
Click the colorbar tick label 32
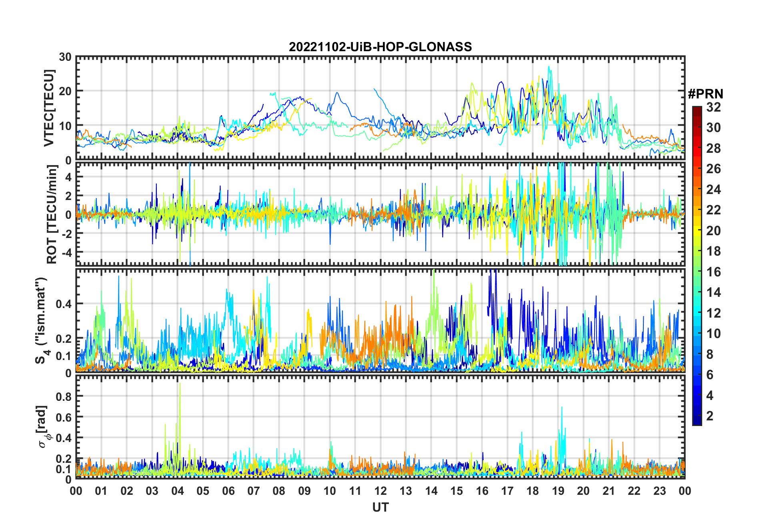[713, 107]
